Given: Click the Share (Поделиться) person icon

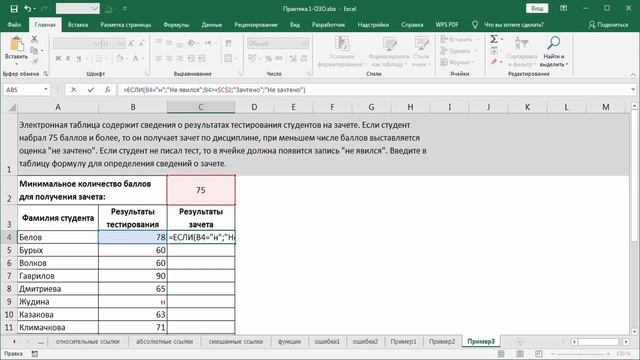Looking at the screenshot, I should click(x=608, y=25).
